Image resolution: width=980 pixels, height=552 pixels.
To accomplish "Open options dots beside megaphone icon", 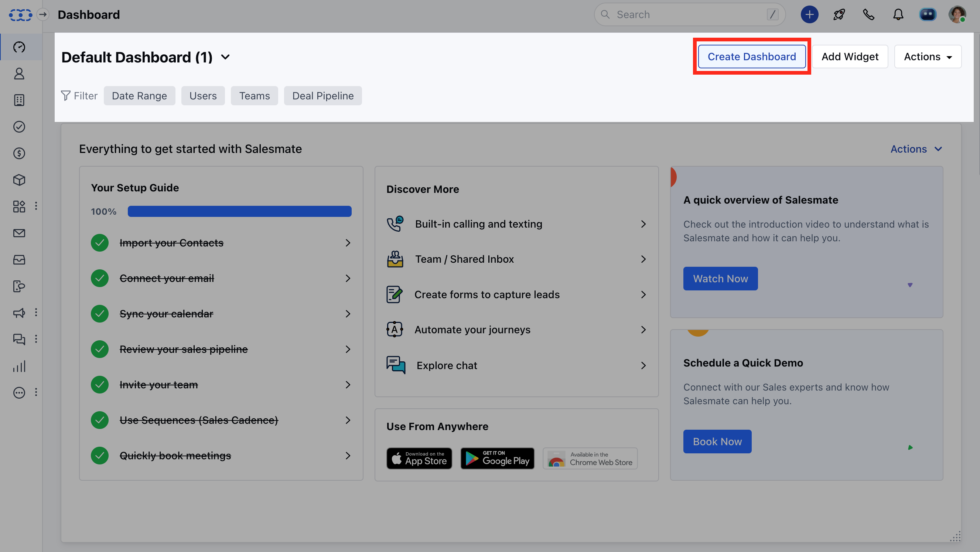I will pos(36,312).
